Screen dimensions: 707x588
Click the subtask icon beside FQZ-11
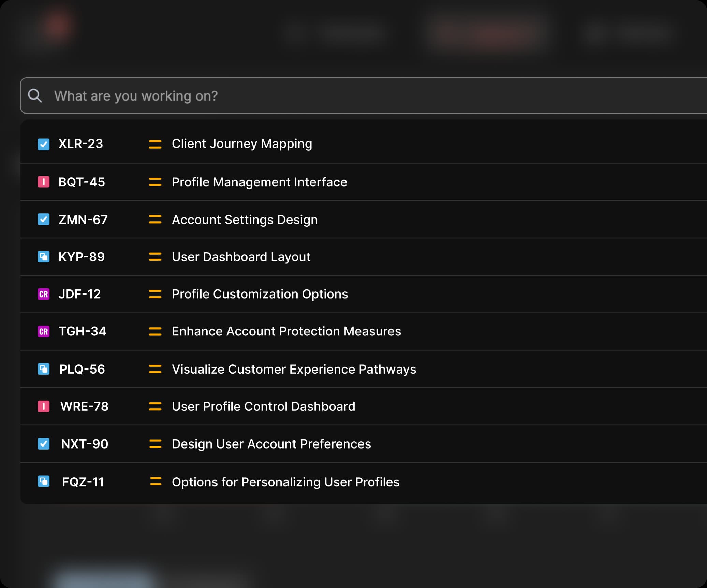(x=44, y=482)
